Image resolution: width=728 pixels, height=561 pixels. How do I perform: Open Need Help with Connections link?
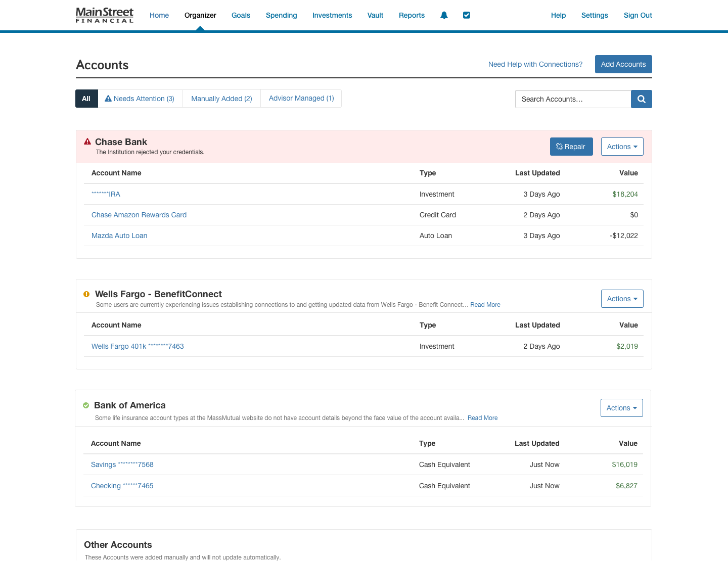(x=535, y=64)
